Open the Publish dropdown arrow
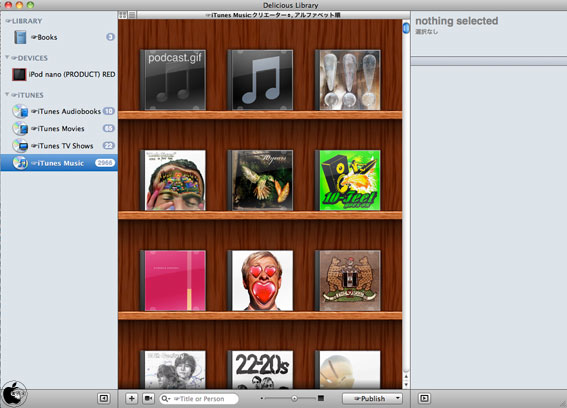This screenshot has height=408, width=567. (x=398, y=398)
